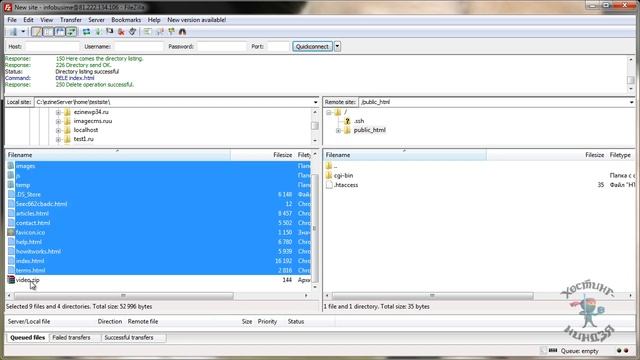
Task: Switch to the Queued files tab
Action: tap(27, 338)
